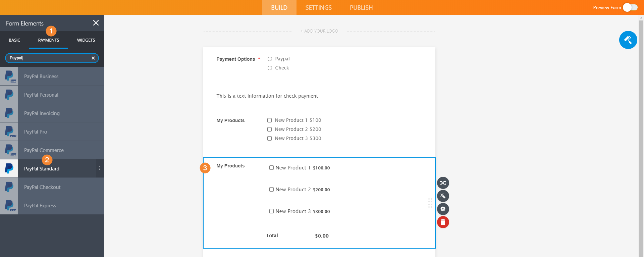Open the conditions shuffle icon button
The height and width of the screenshot is (257, 644).
click(x=443, y=183)
